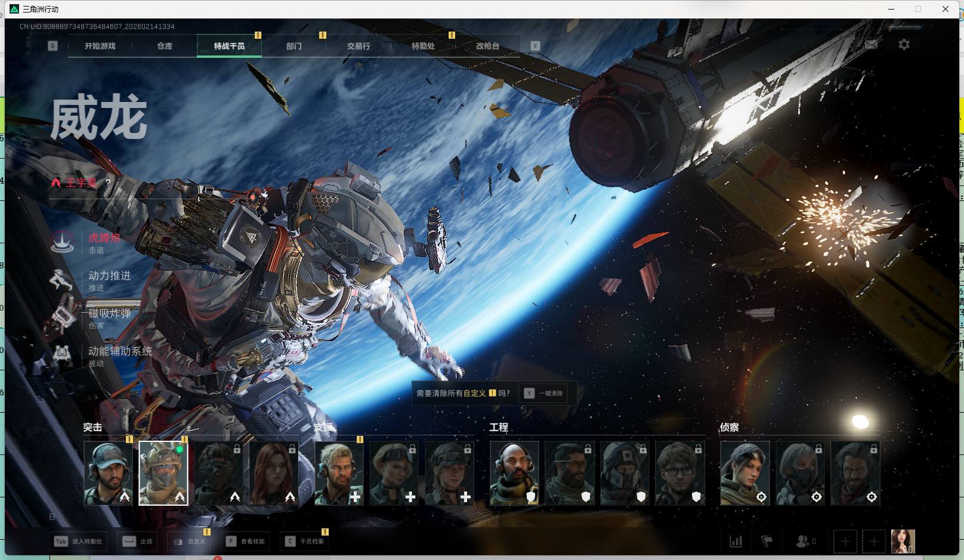Go to the 开始游戏 tab
The width and height of the screenshot is (964, 560).
100,46
